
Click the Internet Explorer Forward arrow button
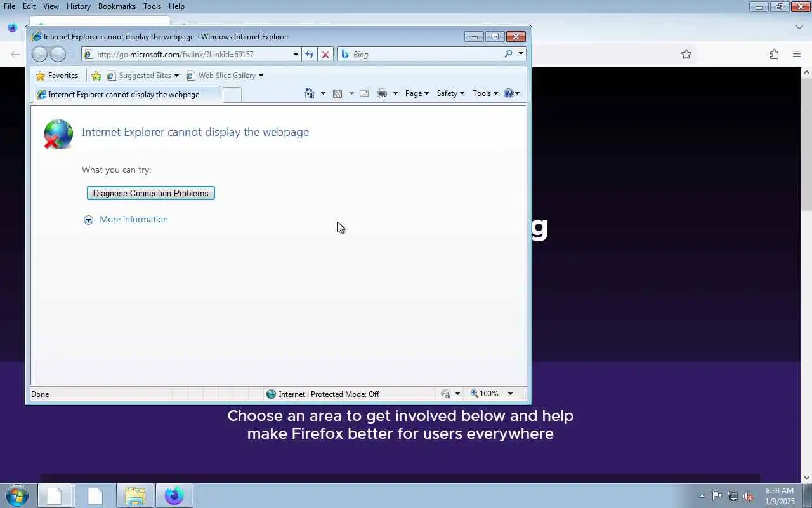click(58, 55)
